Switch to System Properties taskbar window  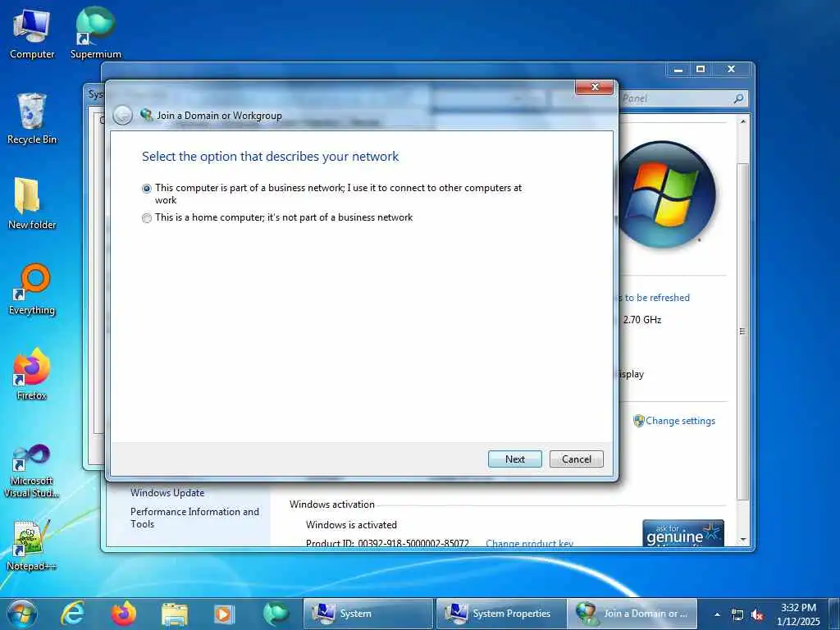(x=501, y=614)
